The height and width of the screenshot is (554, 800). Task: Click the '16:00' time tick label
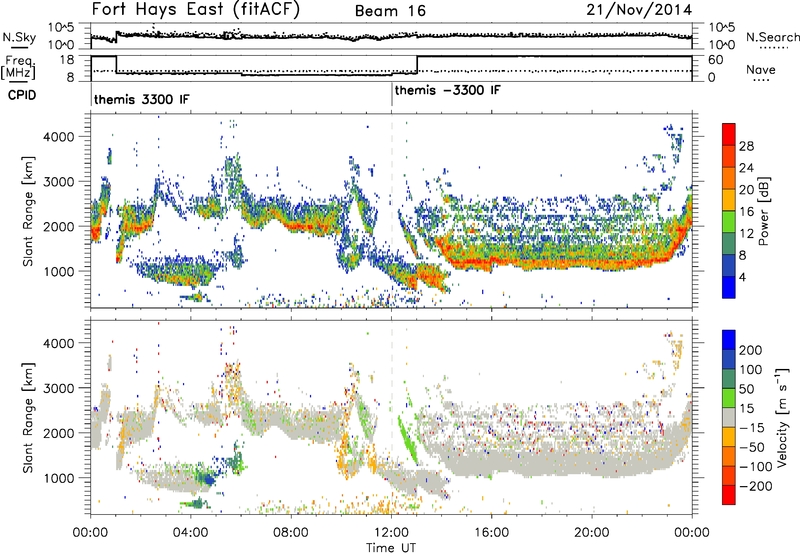(491, 533)
